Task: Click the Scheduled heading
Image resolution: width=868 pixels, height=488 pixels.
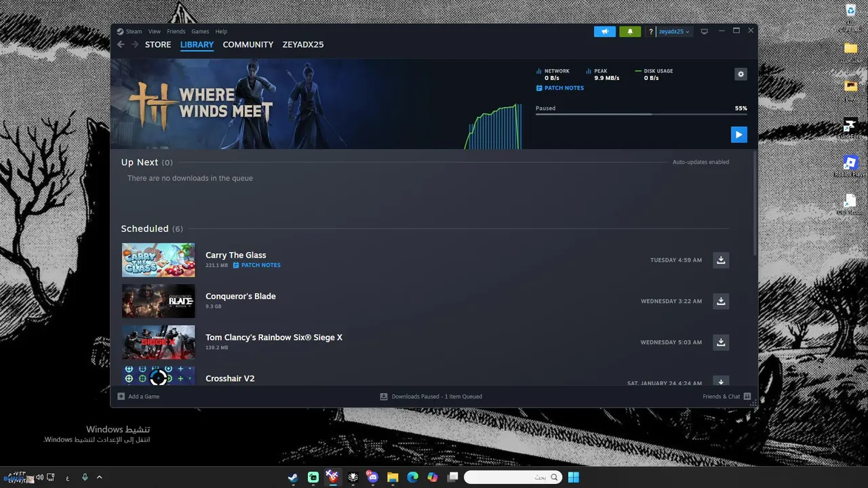Action: (x=144, y=229)
